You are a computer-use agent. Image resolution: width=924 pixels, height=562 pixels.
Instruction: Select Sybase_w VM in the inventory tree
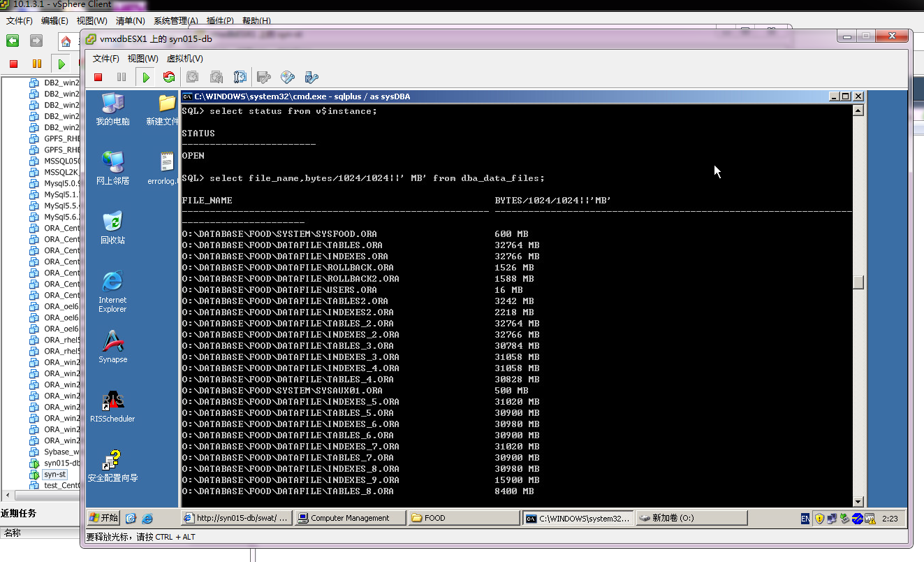(x=61, y=452)
